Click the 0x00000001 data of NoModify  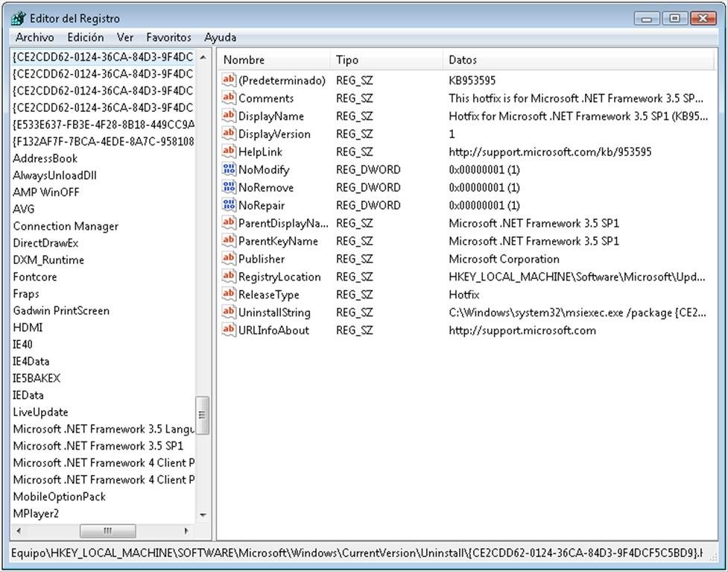pos(484,169)
